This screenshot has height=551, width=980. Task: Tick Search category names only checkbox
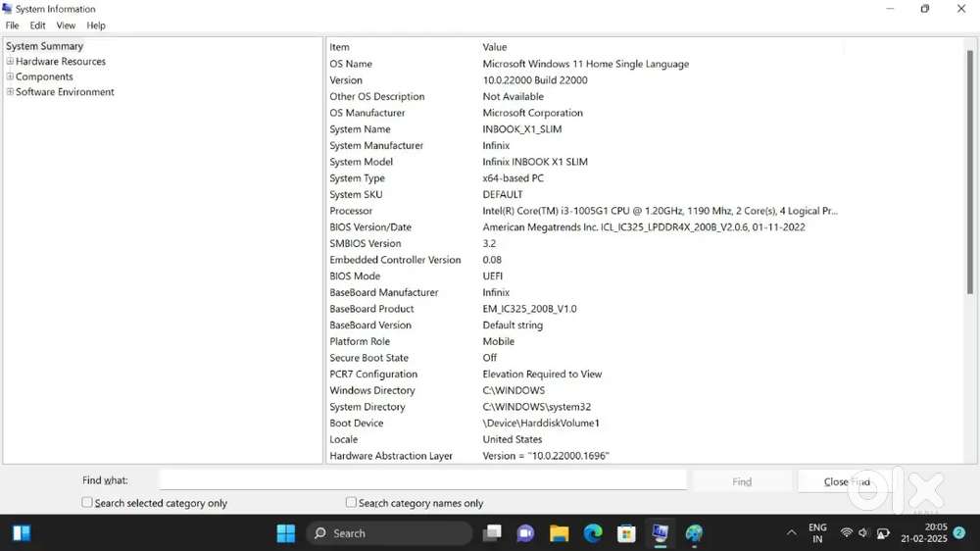pyautogui.click(x=351, y=502)
